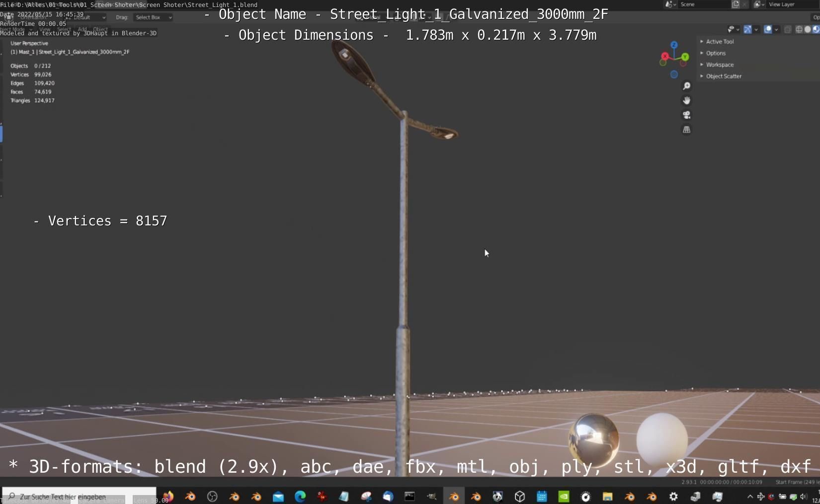
Task: Open the Mail app in taskbar
Action: (x=278, y=497)
